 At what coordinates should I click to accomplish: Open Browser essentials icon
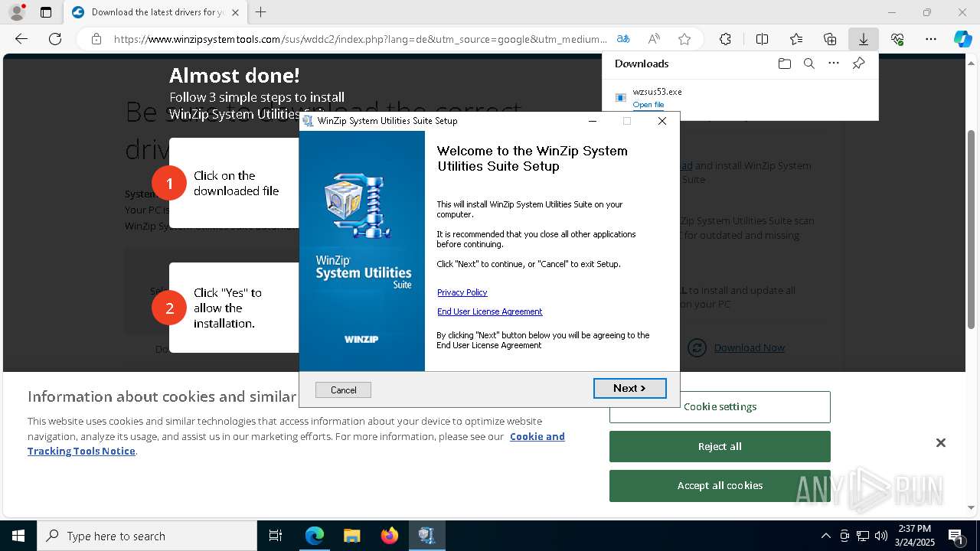[897, 39]
